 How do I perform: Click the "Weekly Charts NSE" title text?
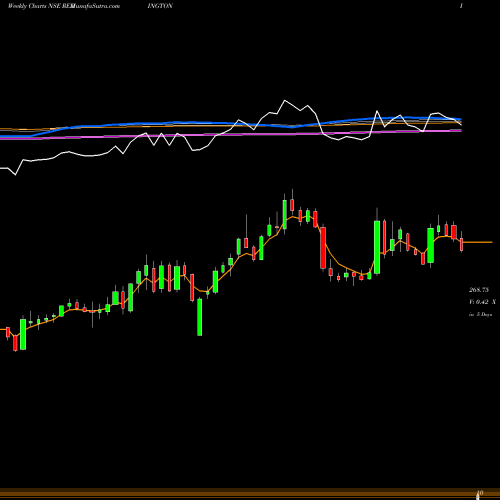pos(34,6)
